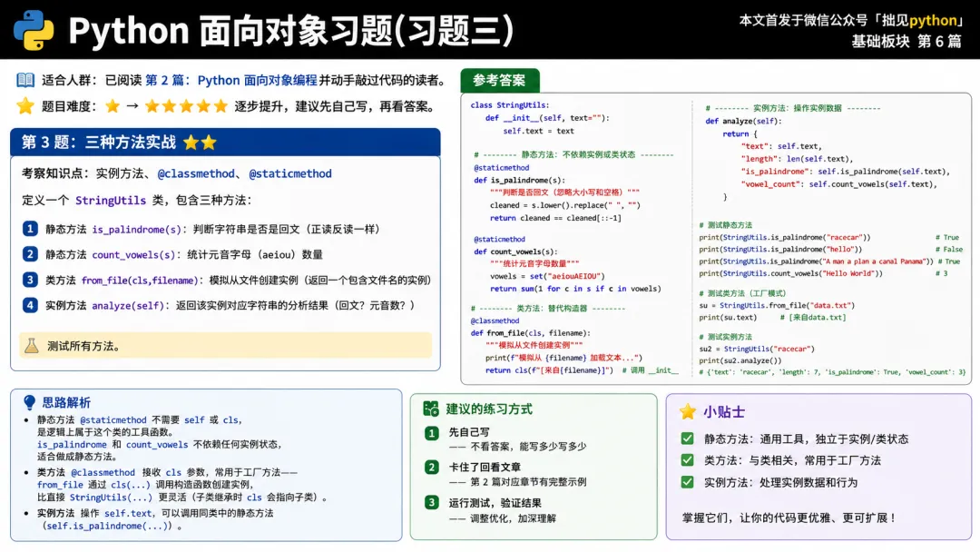
Task: Click the 先自己写 practice step text
Action: [469, 432]
